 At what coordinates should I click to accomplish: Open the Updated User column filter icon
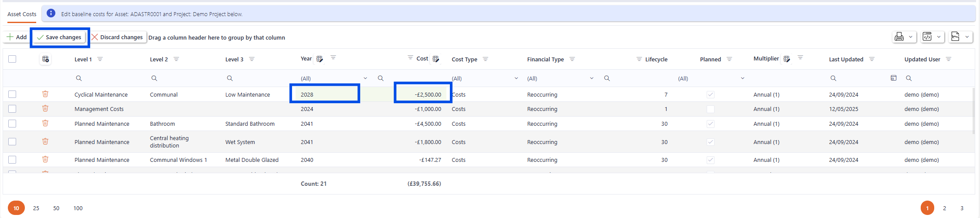click(949, 59)
